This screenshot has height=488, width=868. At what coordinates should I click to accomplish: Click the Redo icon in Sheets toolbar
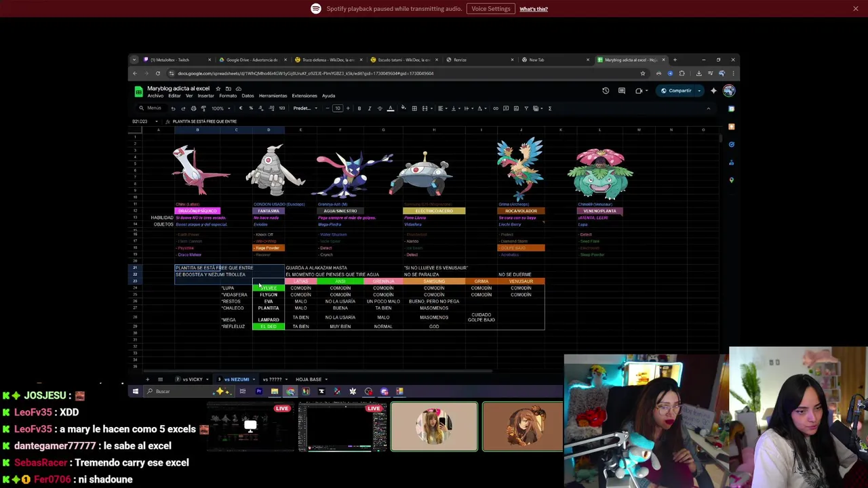(x=183, y=108)
